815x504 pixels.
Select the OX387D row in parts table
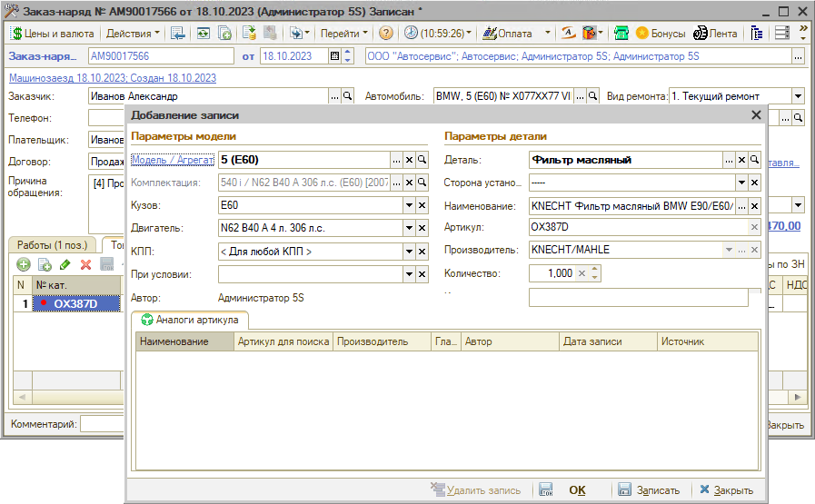click(76, 303)
